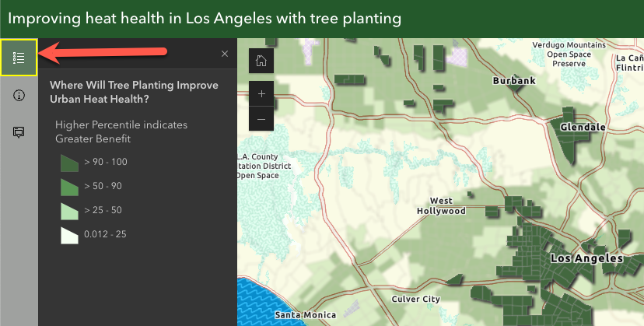Click the > 90 - 100 legend swatch
The height and width of the screenshot is (326, 644).
(x=70, y=163)
